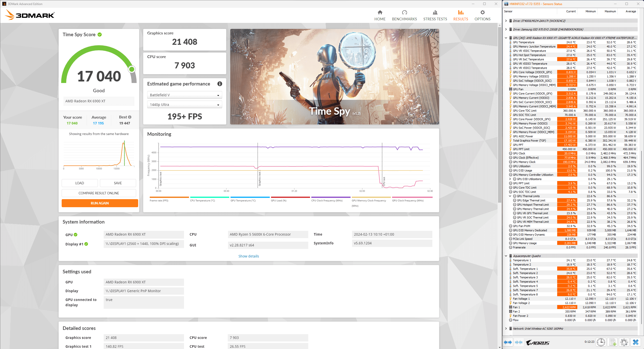Start sensor logging with the sheet-plus icon

tap(613, 342)
